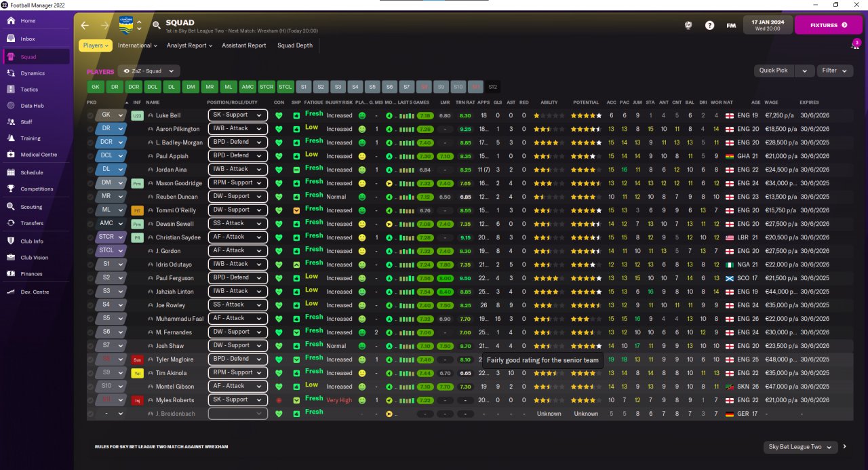868x470 pixels.
Task: Open the ZaZ - Squad view dropdown
Action: (149, 71)
